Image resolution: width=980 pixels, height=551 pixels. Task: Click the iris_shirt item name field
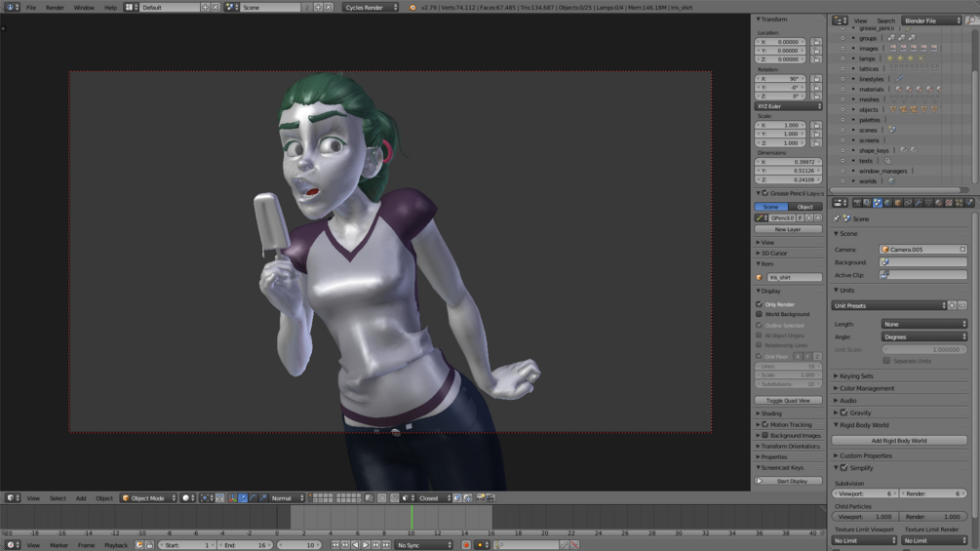coord(794,277)
